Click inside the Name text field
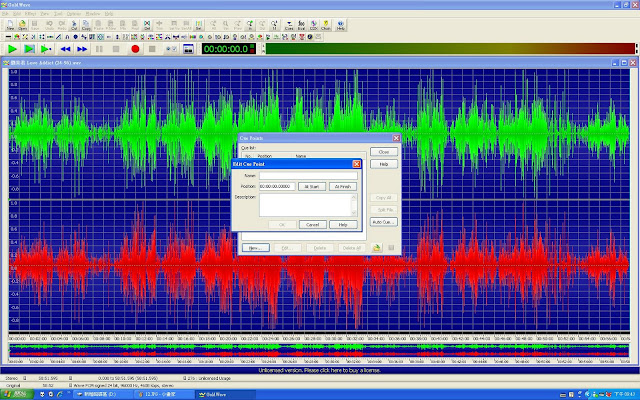Screen dimensions: 640x400 (306, 175)
